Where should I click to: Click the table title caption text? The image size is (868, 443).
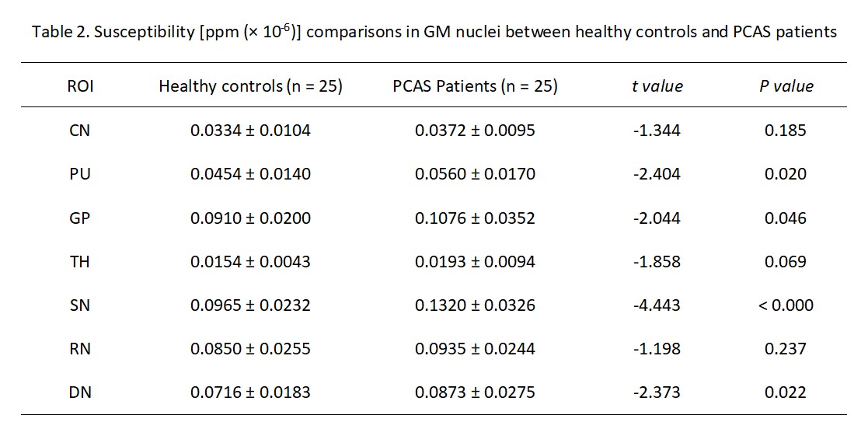click(x=434, y=33)
